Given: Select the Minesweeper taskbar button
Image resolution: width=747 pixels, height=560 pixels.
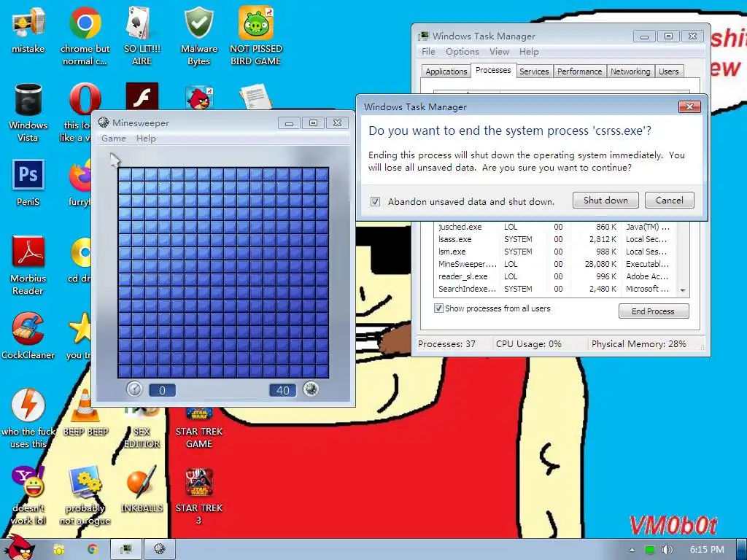Looking at the screenshot, I should point(160,550).
